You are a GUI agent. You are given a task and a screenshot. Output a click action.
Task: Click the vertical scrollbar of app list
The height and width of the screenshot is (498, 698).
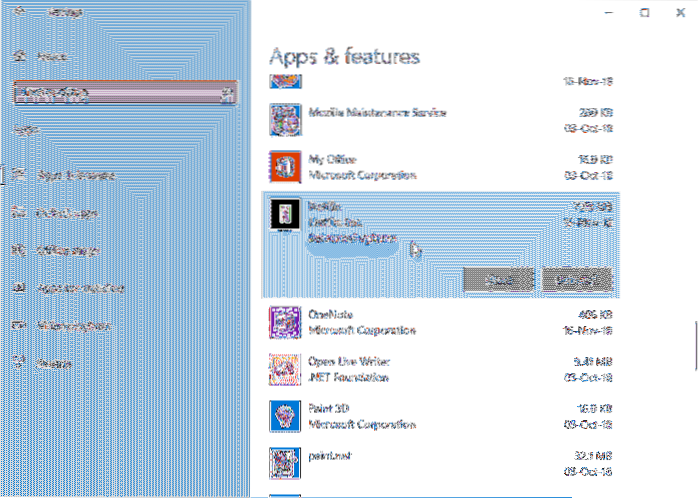(695, 346)
